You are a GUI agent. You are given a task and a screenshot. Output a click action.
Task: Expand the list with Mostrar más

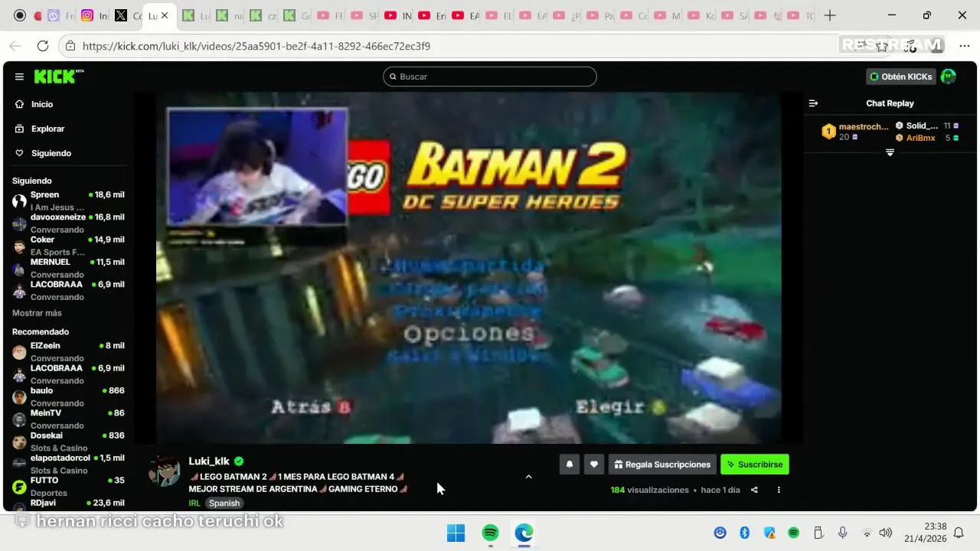pos(37,313)
